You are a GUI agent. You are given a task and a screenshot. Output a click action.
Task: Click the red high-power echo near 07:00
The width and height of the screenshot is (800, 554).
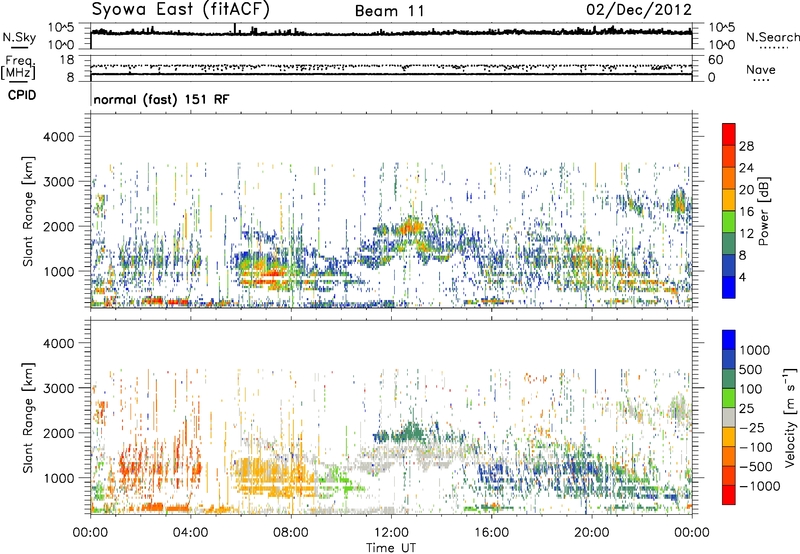pos(269,275)
